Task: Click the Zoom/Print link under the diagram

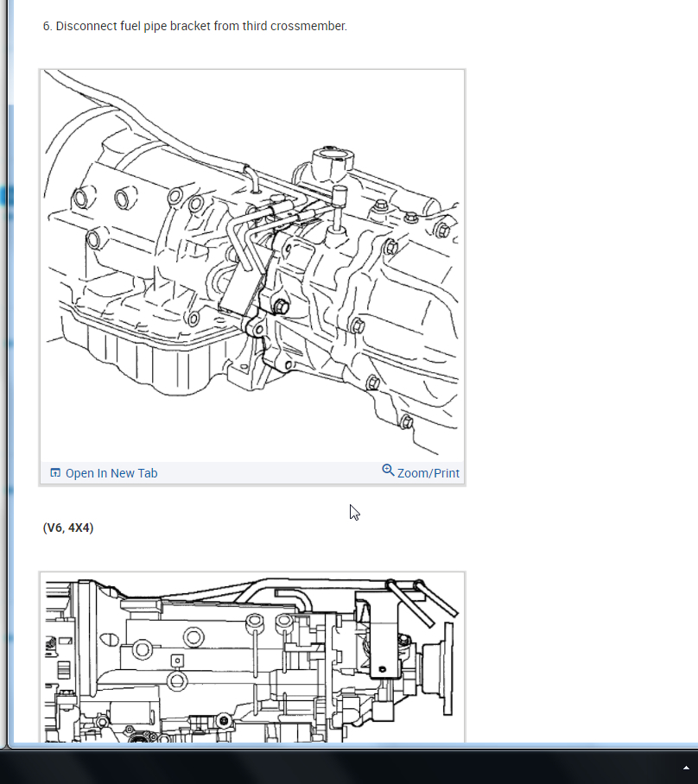Action: click(428, 473)
